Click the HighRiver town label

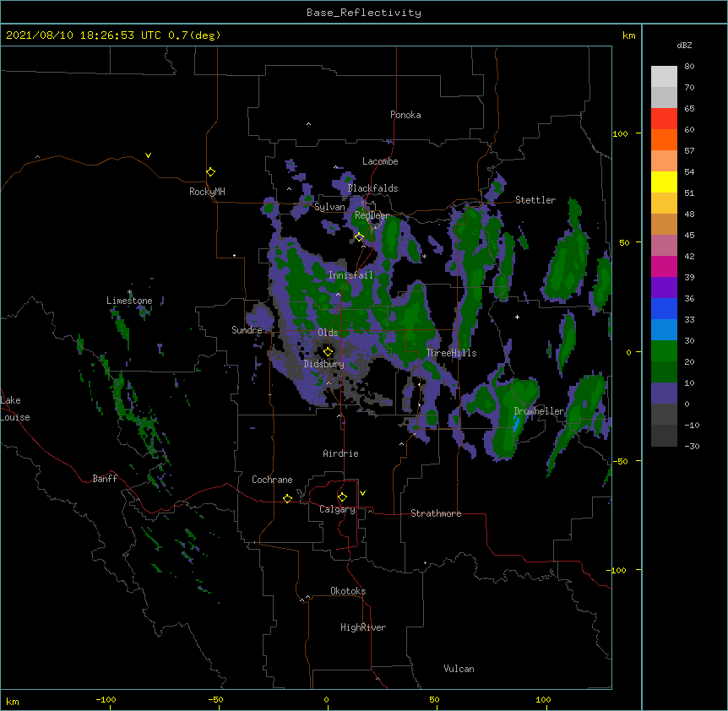(363, 627)
